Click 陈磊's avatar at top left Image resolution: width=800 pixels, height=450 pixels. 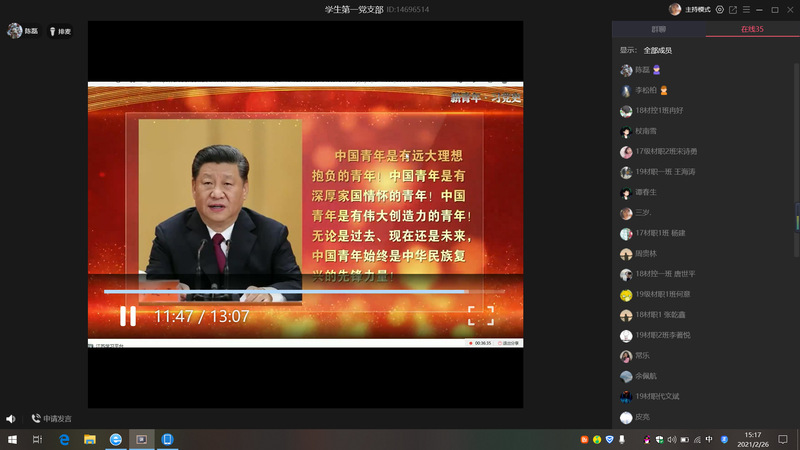click(15, 31)
